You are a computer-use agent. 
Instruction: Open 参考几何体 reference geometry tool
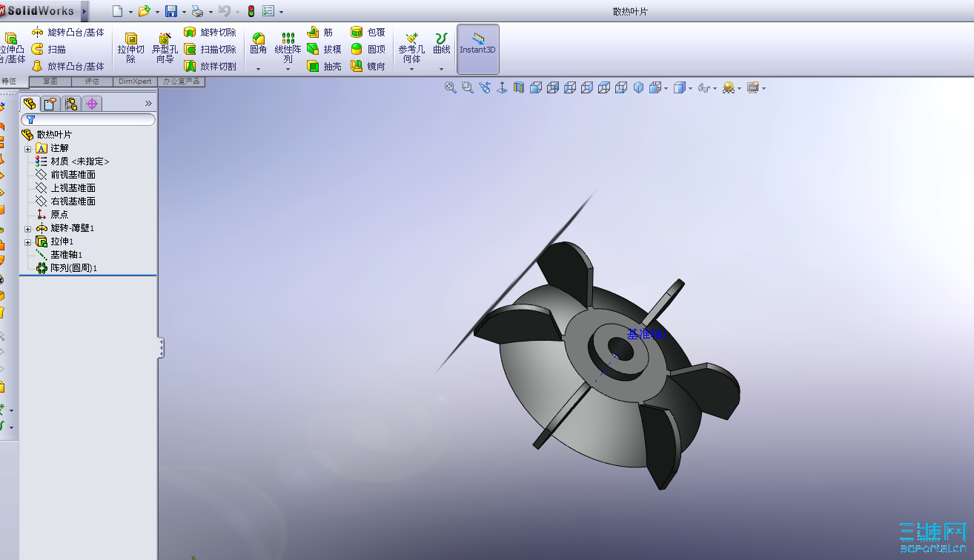pyautogui.click(x=411, y=47)
